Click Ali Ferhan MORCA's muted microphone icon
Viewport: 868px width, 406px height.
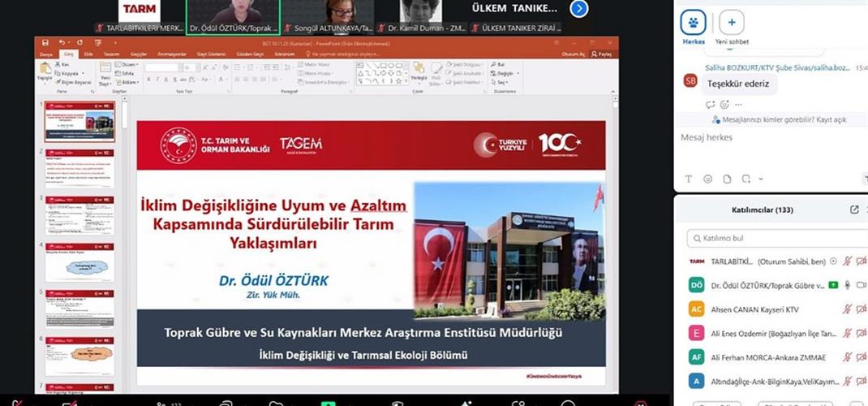point(847,357)
